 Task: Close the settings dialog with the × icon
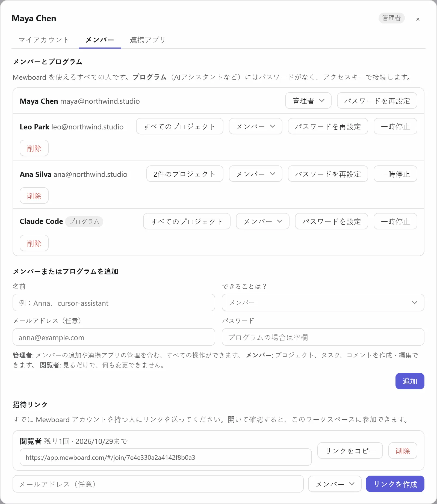tap(418, 19)
